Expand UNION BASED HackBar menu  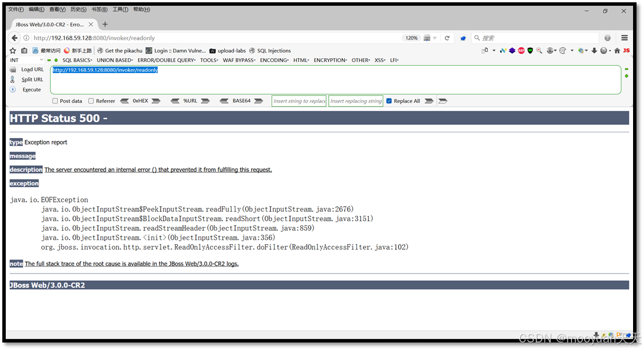point(115,60)
